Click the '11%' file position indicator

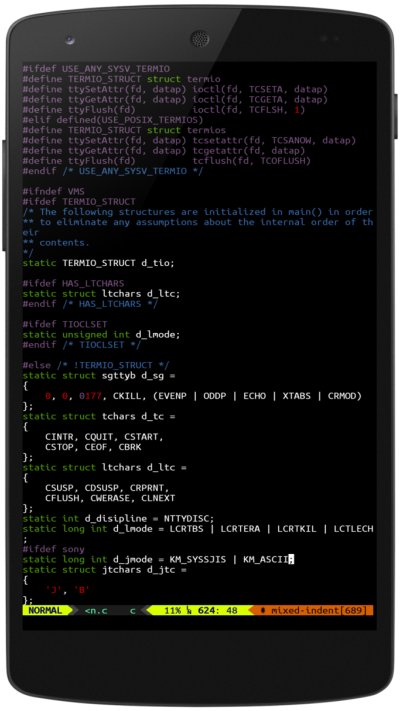click(172, 610)
